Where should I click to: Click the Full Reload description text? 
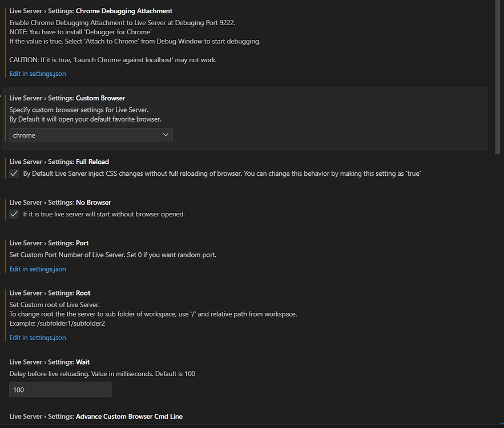221,173
